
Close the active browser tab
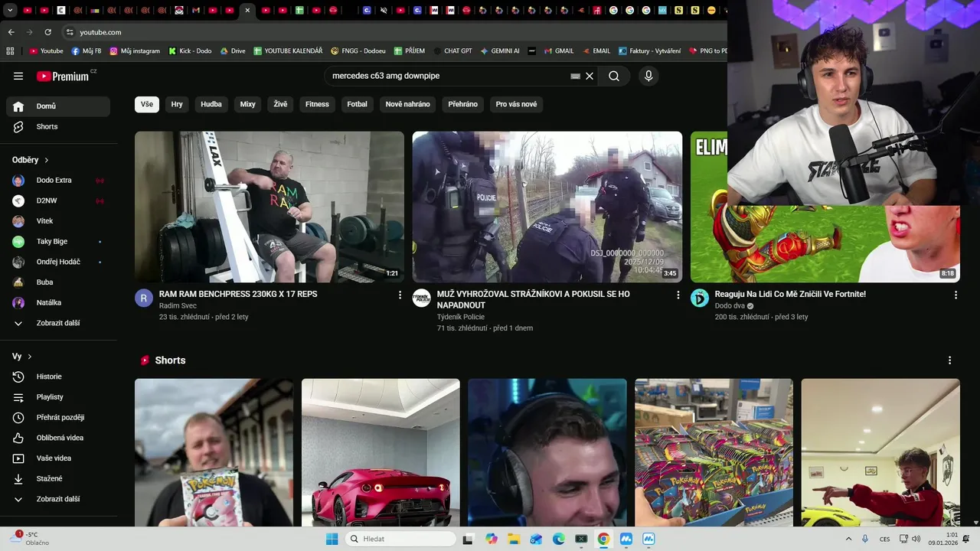click(247, 11)
